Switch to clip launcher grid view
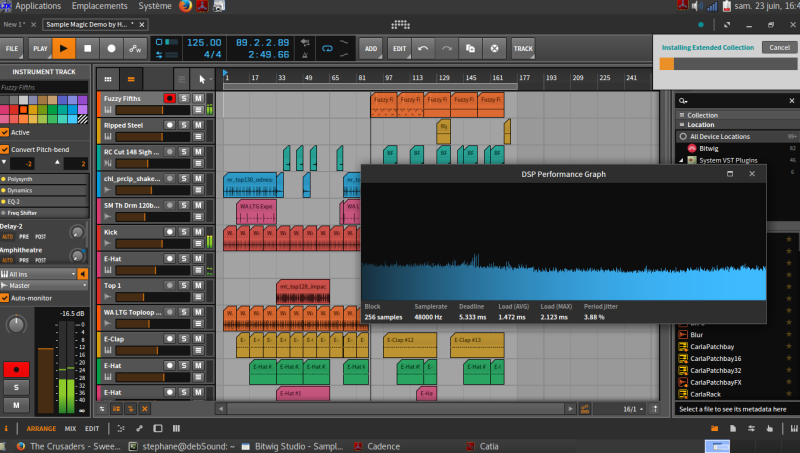 pyautogui.click(x=108, y=79)
